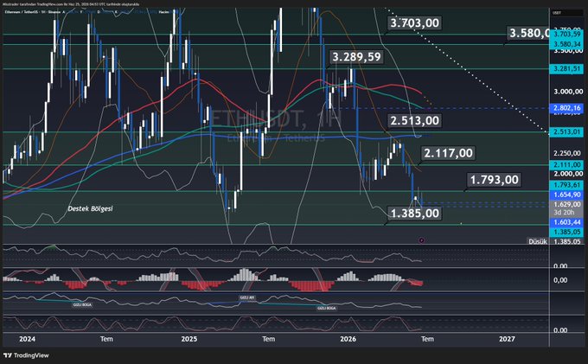Click the blue 1.603,44 price tag on axis
This screenshot has width=588, height=364.
click(566, 222)
